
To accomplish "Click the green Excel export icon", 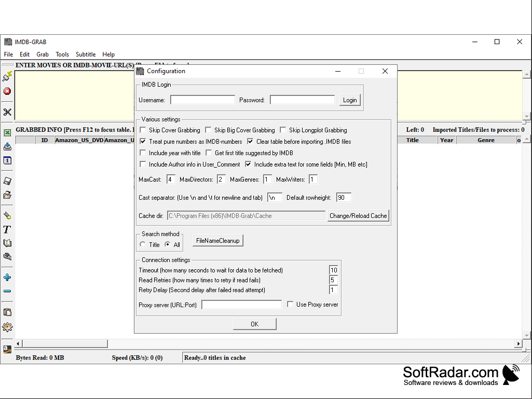I will tap(7, 133).
